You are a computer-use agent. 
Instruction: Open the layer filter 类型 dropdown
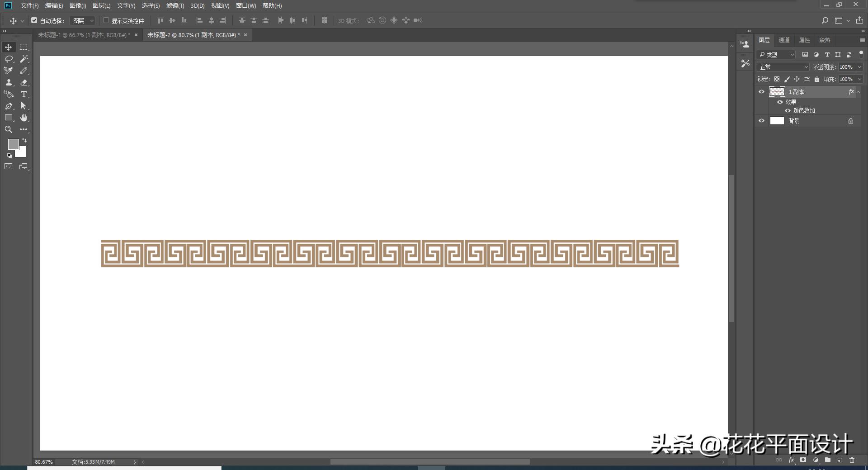pyautogui.click(x=776, y=55)
